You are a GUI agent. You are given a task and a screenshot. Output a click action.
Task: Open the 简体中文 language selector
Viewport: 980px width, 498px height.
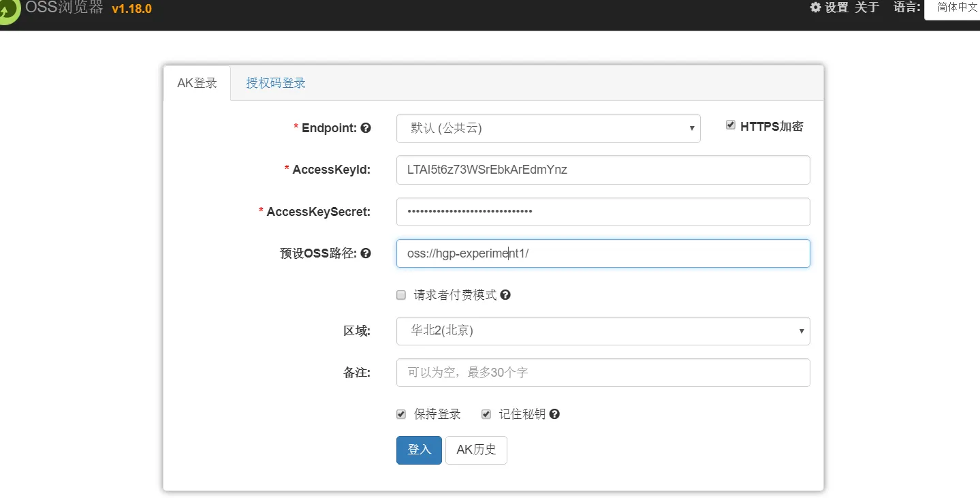[955, 8]
